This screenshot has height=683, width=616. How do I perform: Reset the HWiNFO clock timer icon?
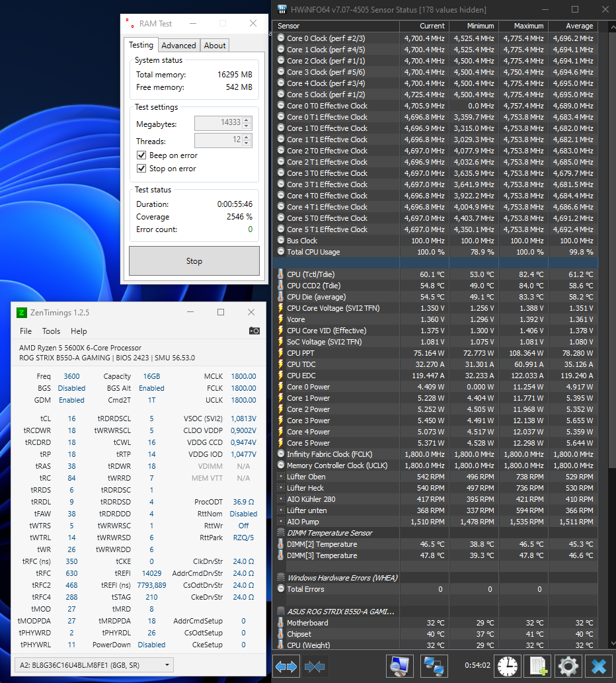508,666
